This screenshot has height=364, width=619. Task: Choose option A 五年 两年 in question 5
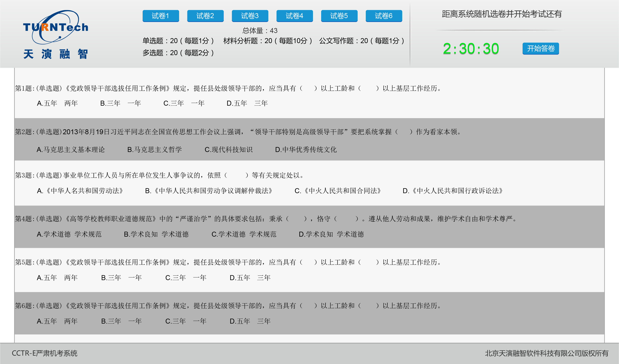(57, 278)
